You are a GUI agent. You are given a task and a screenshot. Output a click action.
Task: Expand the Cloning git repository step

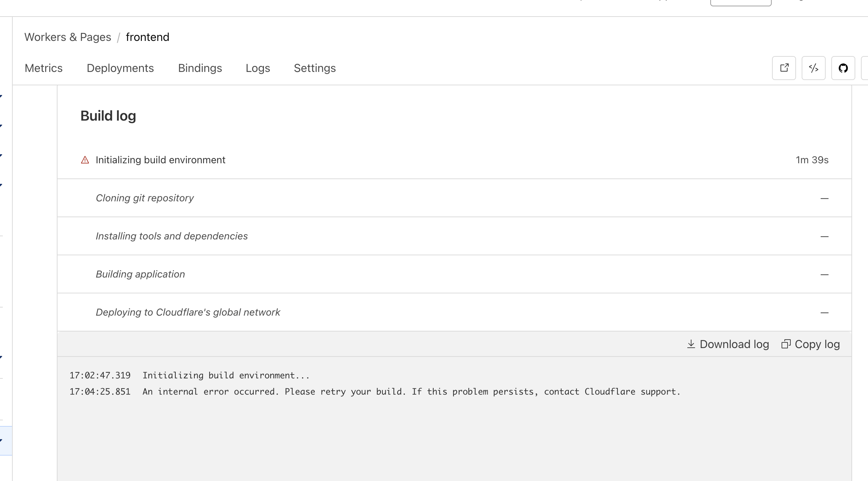454,198
